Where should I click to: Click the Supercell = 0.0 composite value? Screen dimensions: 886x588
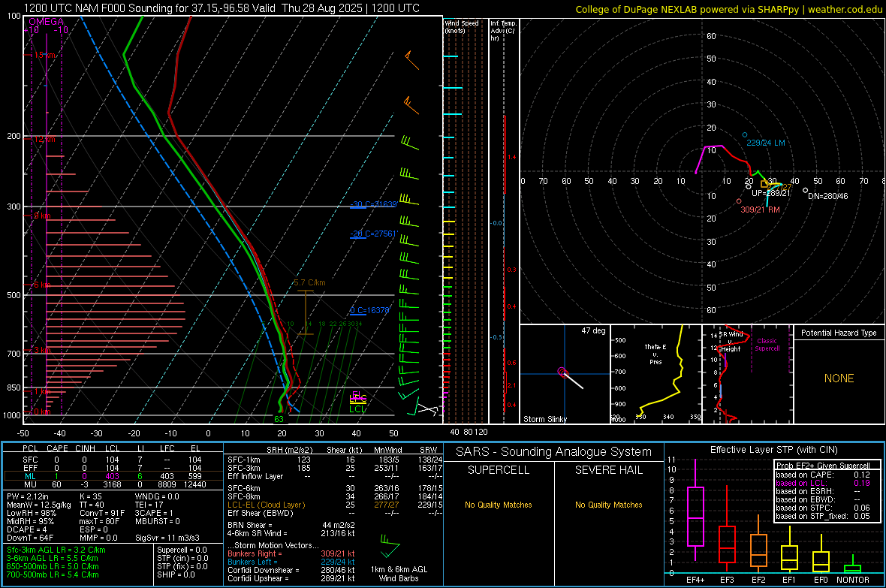(x=182, y=550)
